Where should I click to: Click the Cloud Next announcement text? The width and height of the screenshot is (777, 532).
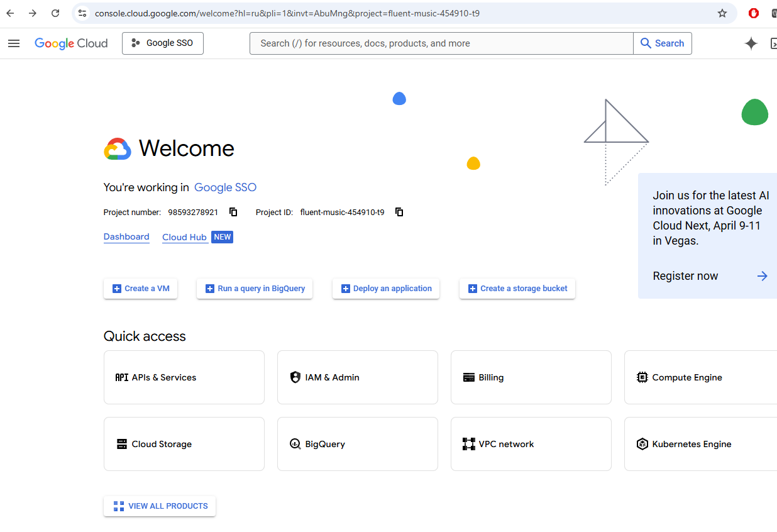(711, 218)
